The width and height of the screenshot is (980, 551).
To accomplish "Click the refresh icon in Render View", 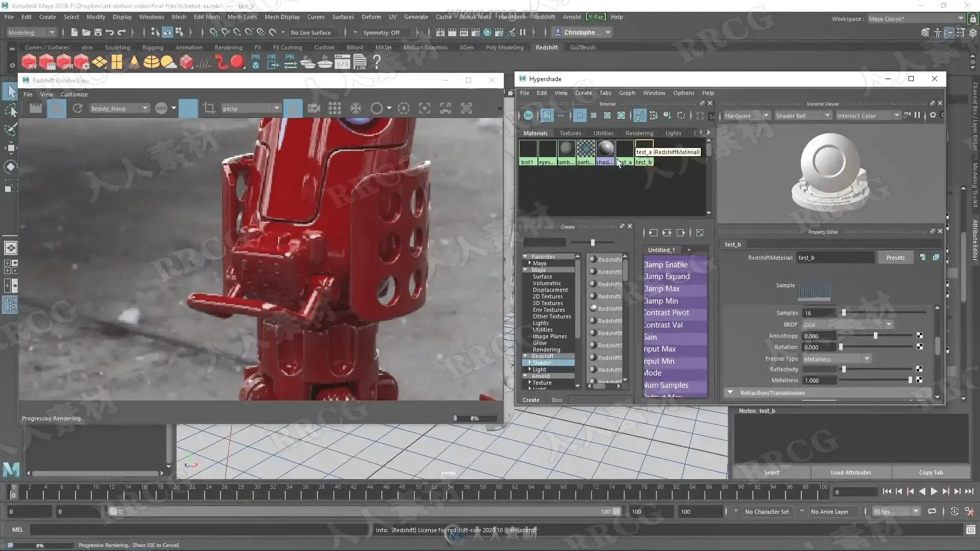I will 78,108.
